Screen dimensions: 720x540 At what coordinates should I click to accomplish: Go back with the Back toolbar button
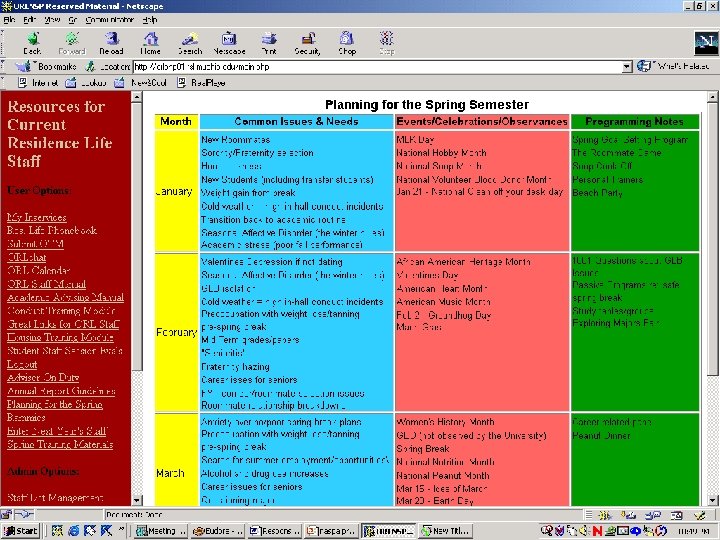pyautogui.click(x=32, y=44)
